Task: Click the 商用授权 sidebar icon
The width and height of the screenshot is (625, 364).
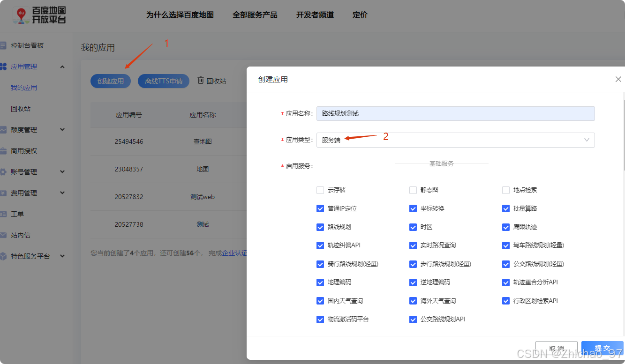Action: tap(3, 151)
